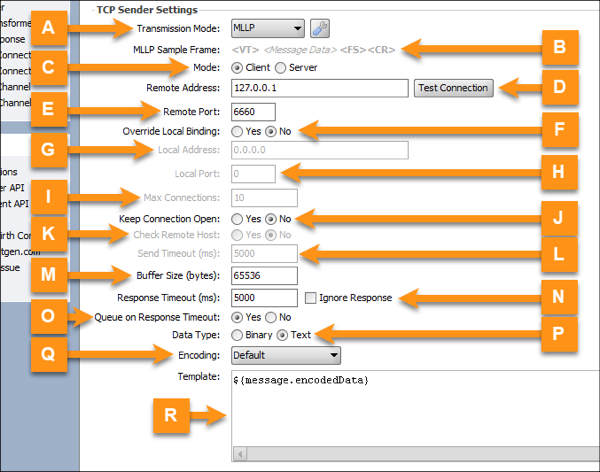Viewport: 600px width, 472px height.
Task: Select Binary as the Data Type
Action: (237, 335)
